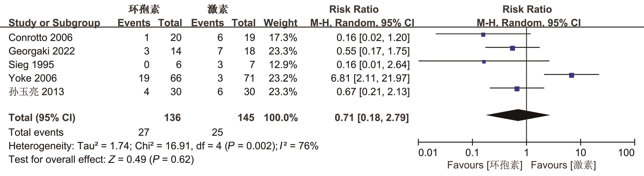Click the Test for overall effect line

coord(101,159)
